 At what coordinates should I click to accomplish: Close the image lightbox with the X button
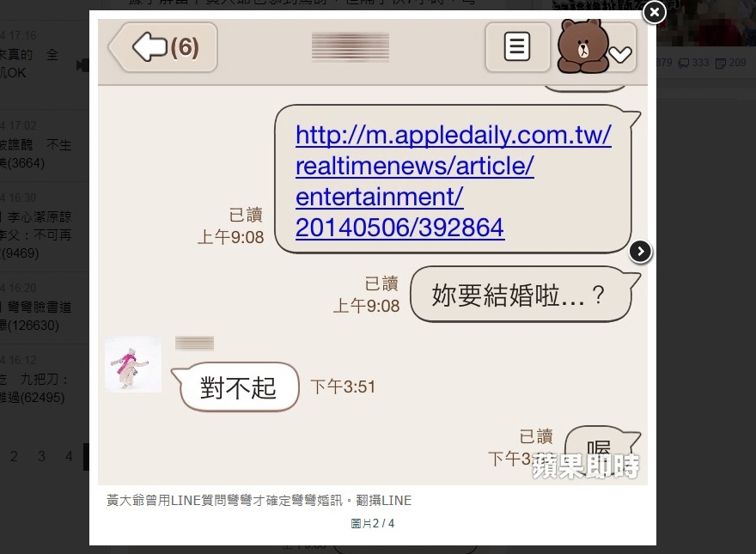(655, 12)
